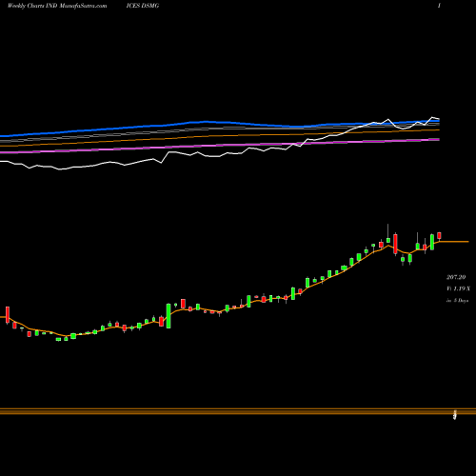
Task: Click the "ICES DSMG" symbol label
Action: [143, 6]
